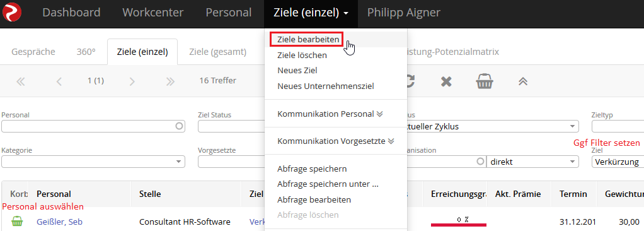Open the 'direkt' dropdown
The height and width of the screenshot is (231, 644).
(532, 162)
